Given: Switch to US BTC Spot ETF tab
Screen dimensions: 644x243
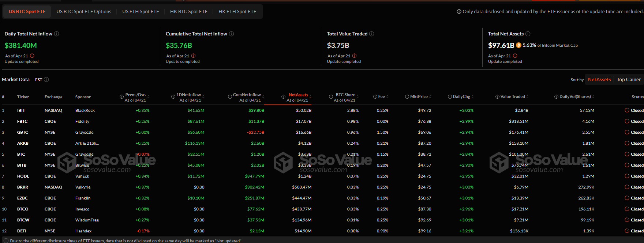Looking at the screenshot, I should pos(27,12).
